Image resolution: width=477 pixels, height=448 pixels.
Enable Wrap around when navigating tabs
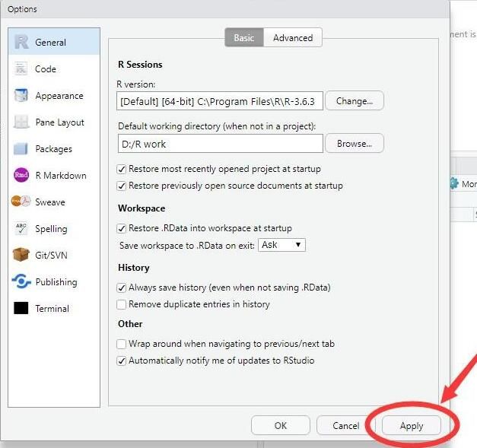coord(122,344)
